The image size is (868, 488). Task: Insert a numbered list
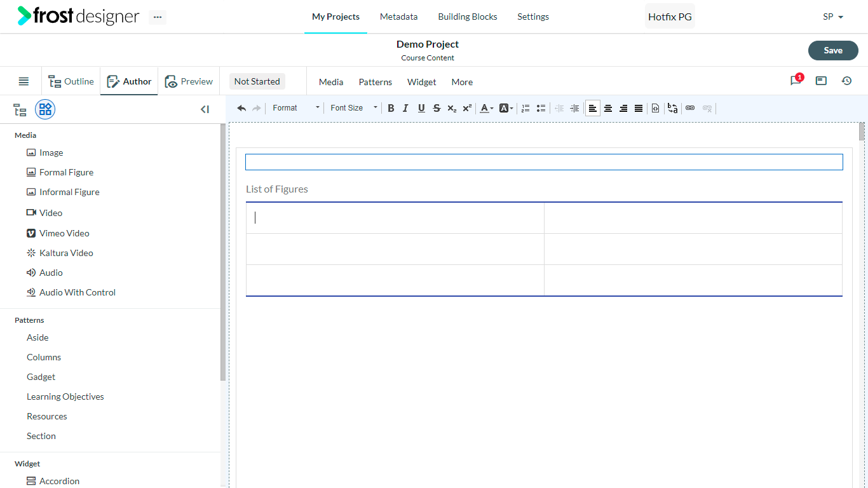[526, 108]
